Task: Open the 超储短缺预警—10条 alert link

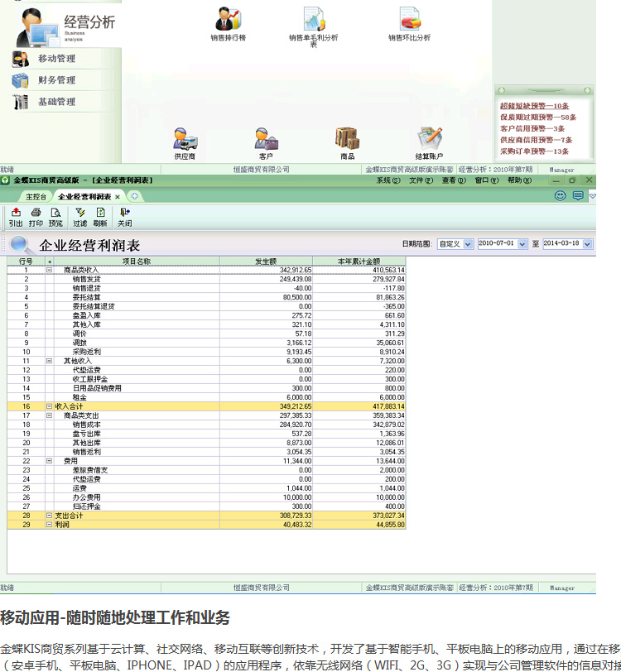Action: tap(534, 106)
